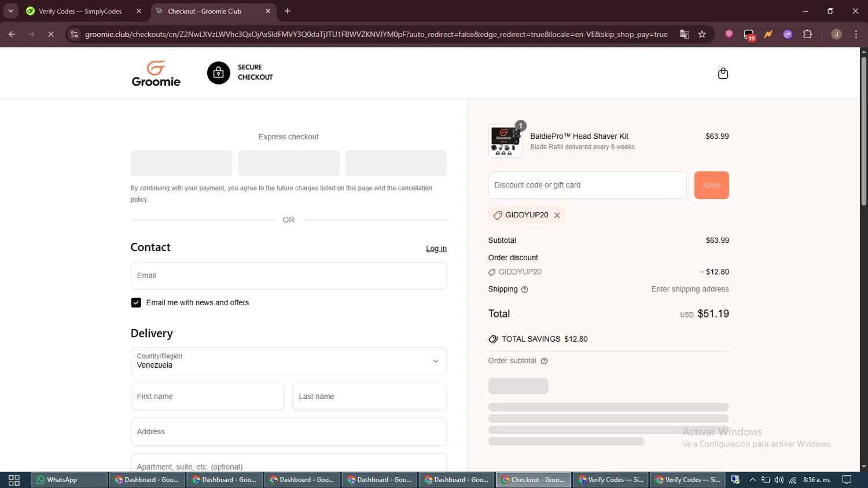Screen dimensions: 868x488
Task: Click the TOTAL SAVINGS $12.80 text
Action: click(x=545, y=339)
